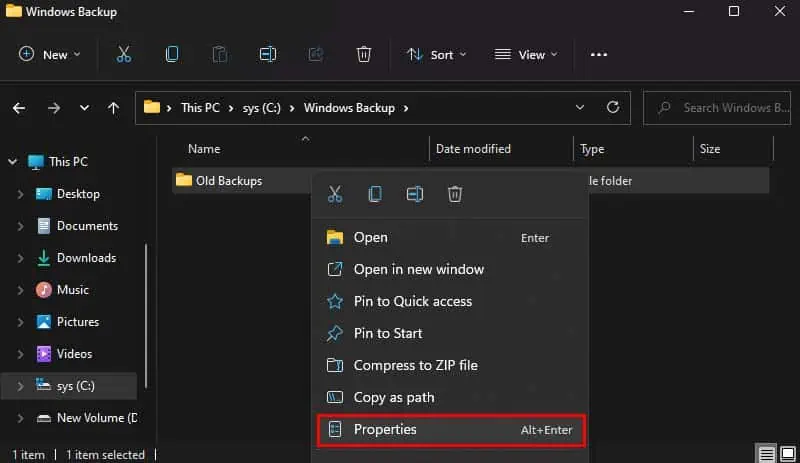Click Windows Backup in the address breadcrumb
This screenshot has height=463, width=800.
(349, 108)
